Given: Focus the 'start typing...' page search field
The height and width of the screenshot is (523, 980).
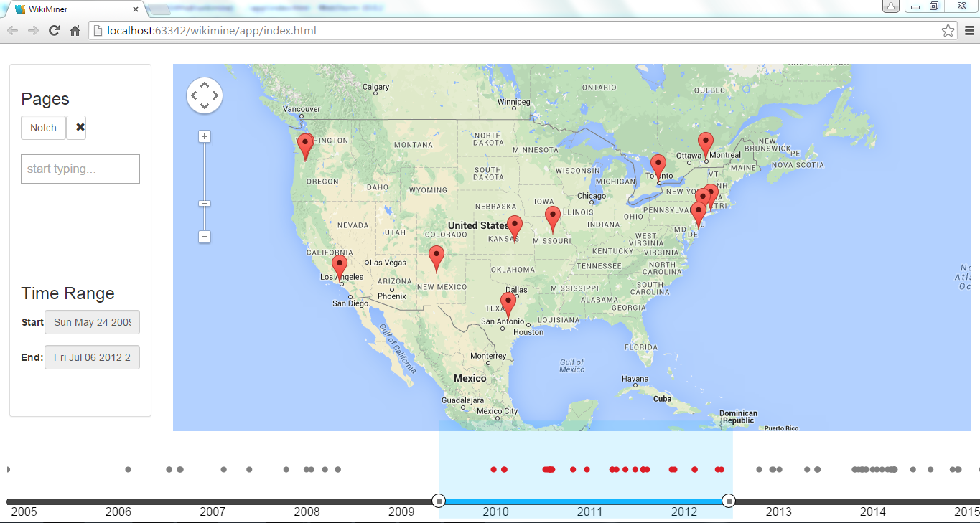Looking at the screenshot, I should pyautogui.click(x=80, y=169).
